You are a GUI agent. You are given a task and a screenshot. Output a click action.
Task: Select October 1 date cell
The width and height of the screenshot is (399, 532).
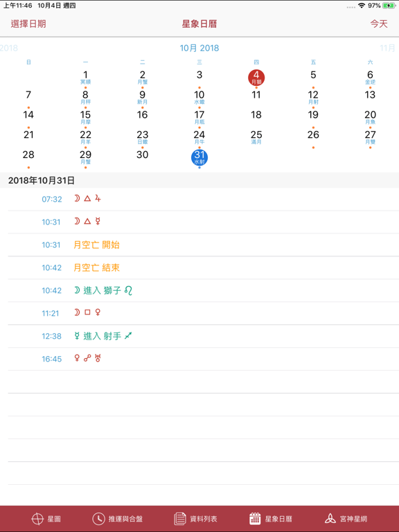click(x=85, y=78)
